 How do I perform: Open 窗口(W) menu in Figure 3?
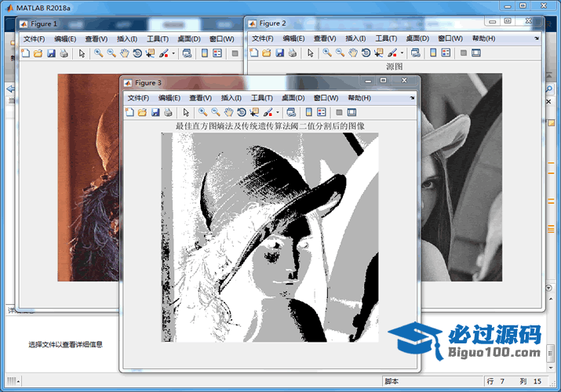[326, 98]
